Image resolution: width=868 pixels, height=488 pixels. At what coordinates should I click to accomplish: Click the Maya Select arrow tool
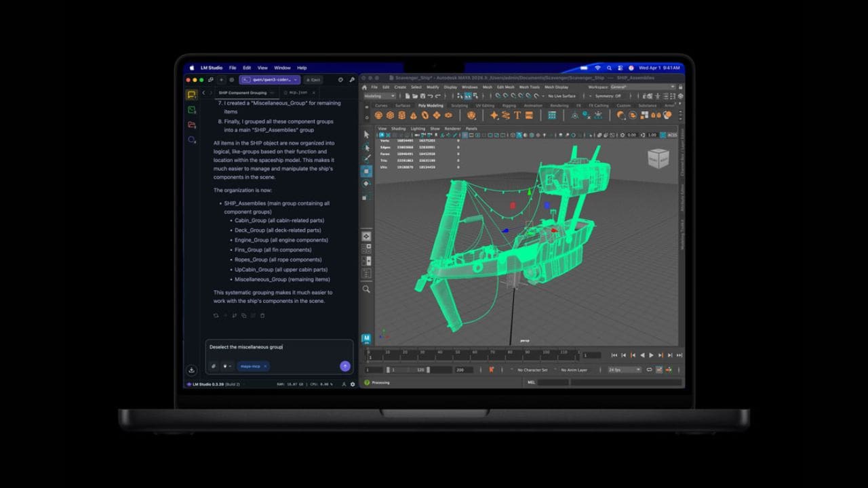tap(366, 135)
